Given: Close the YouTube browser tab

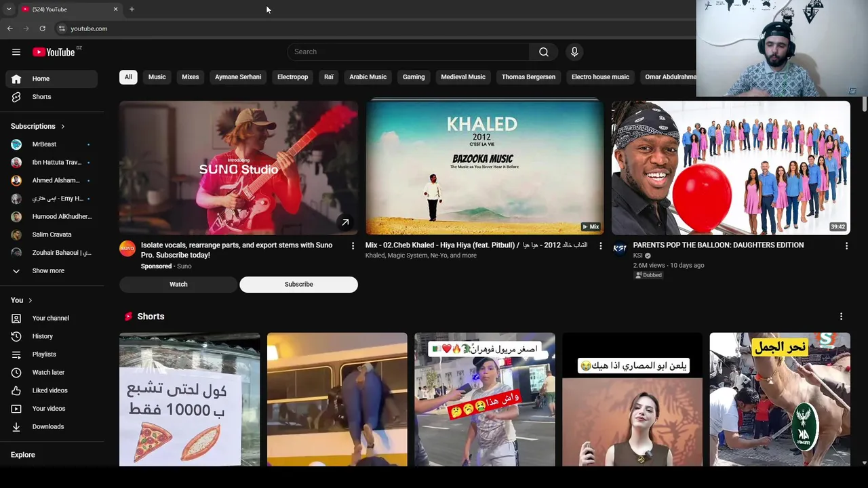Looking at the screenshot, I should 115,9.
